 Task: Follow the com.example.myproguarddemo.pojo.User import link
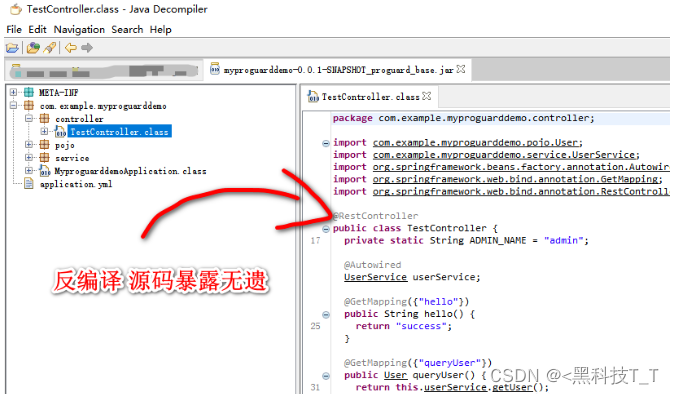click(x=475, y=143)
